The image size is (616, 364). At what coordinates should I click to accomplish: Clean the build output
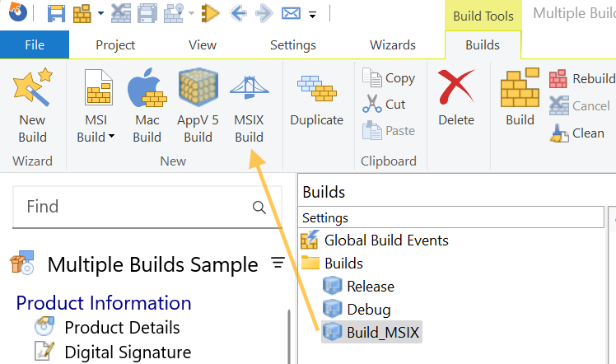(x=576, y=133)
